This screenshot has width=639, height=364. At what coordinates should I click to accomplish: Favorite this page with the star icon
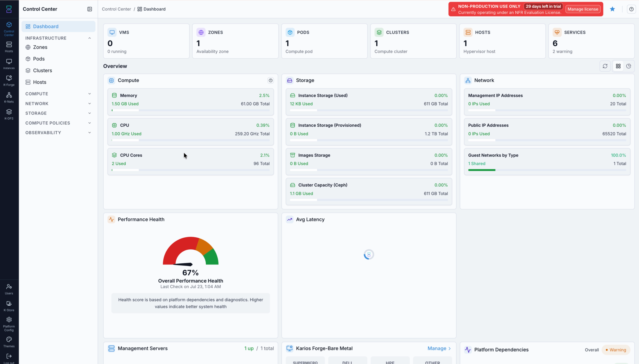612,9
